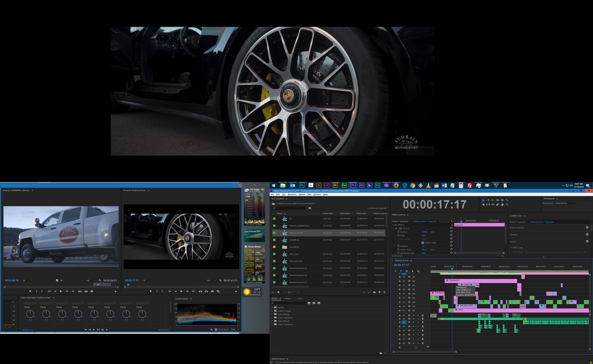
Task: Click the Add Marker icon in timeline
Action: pos(413,271)
